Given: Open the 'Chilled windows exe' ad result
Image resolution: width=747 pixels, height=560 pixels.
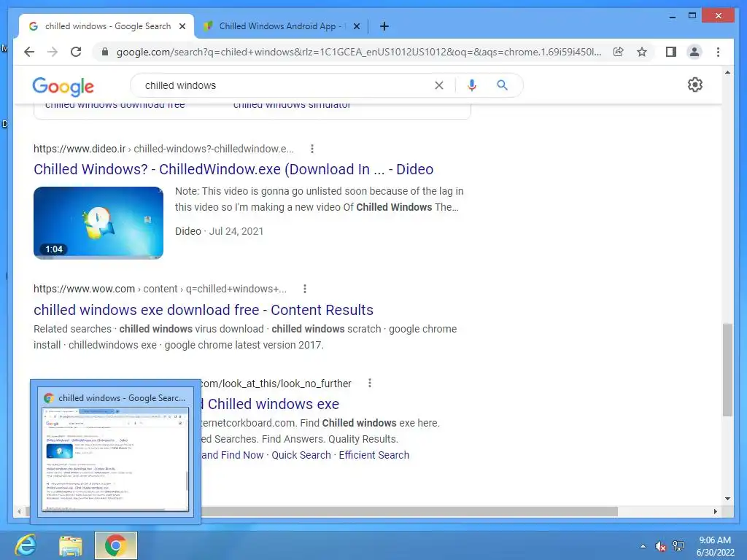Looking at the screenshot, I should (x=271, y=404).
